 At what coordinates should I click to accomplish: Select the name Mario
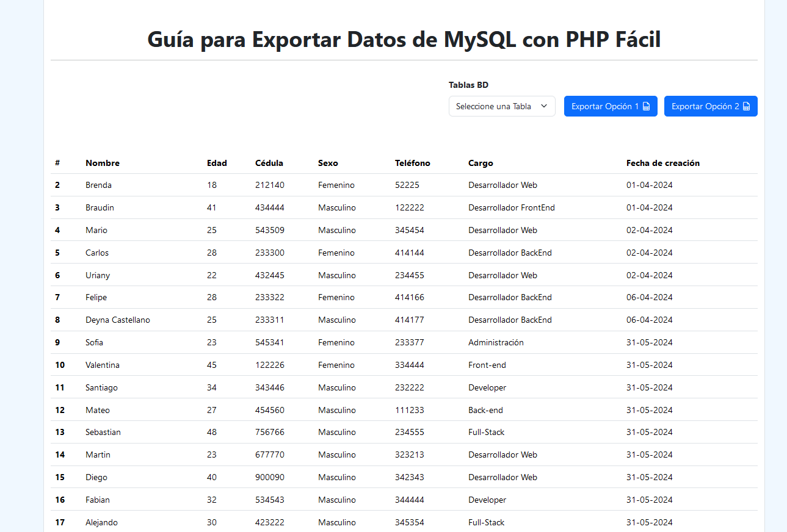pyautogui.click(x=96, y=230)
